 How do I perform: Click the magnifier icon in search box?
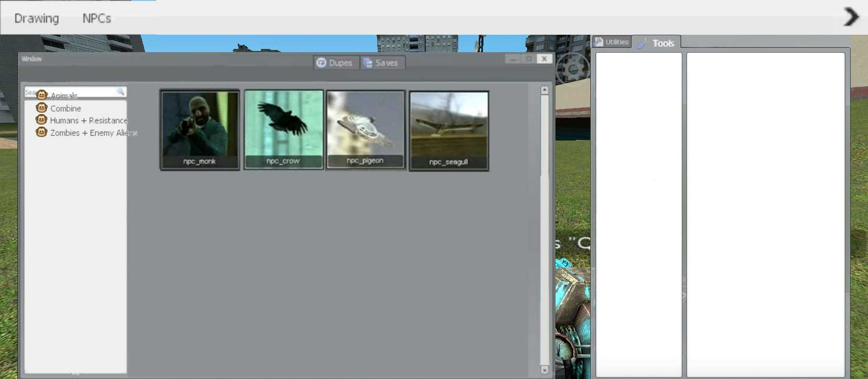(120, 92)
